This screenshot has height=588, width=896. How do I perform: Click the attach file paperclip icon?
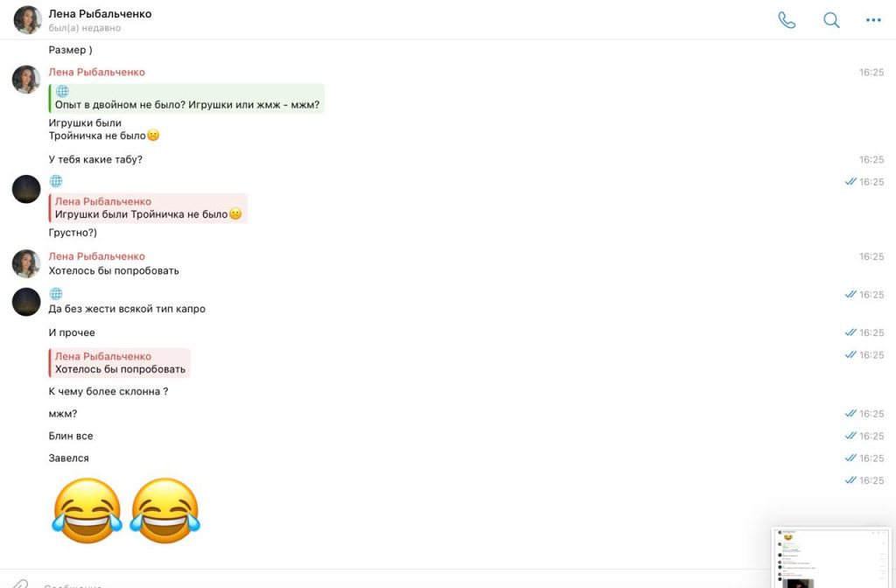point(21,584)
